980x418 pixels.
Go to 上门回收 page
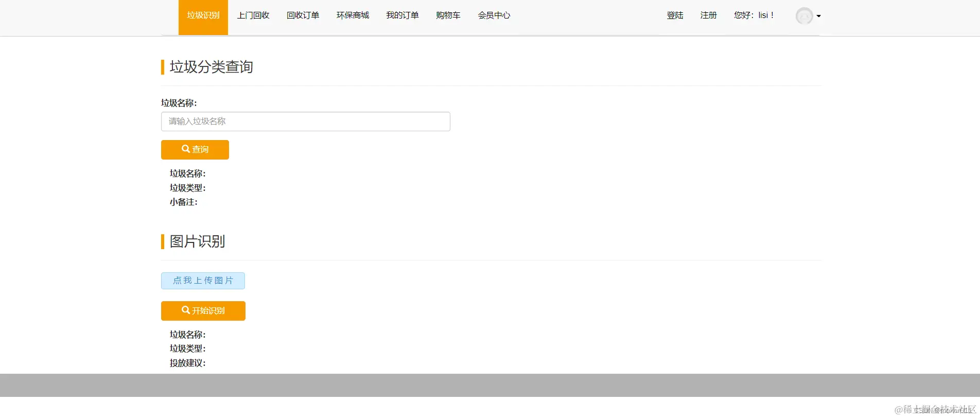click(253, 15)
